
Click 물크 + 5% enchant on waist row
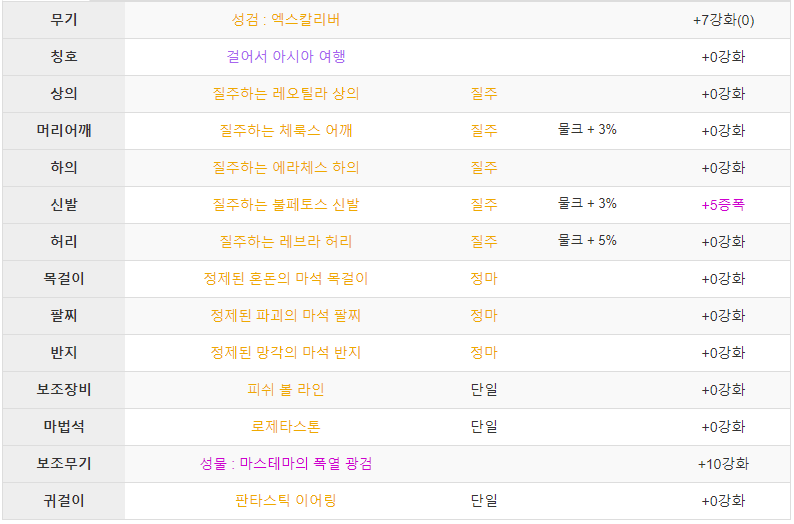point(587,240)
